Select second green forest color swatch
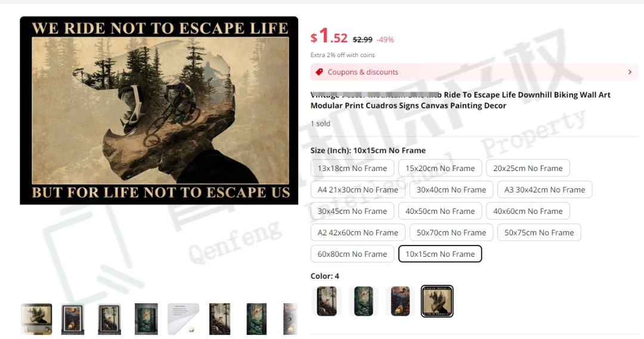Viewport: 644px width, 339px height. 364,301
